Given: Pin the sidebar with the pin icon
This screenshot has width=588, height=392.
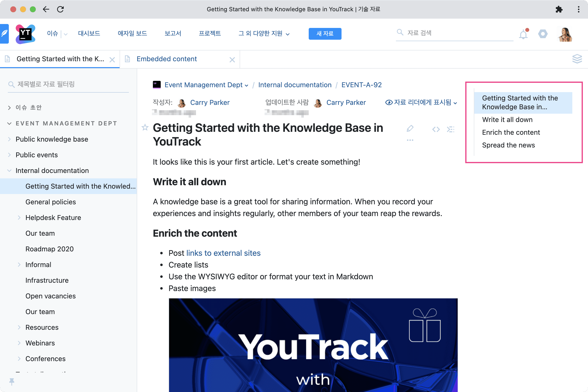Looking at the screenshot, I should [12, 381].
